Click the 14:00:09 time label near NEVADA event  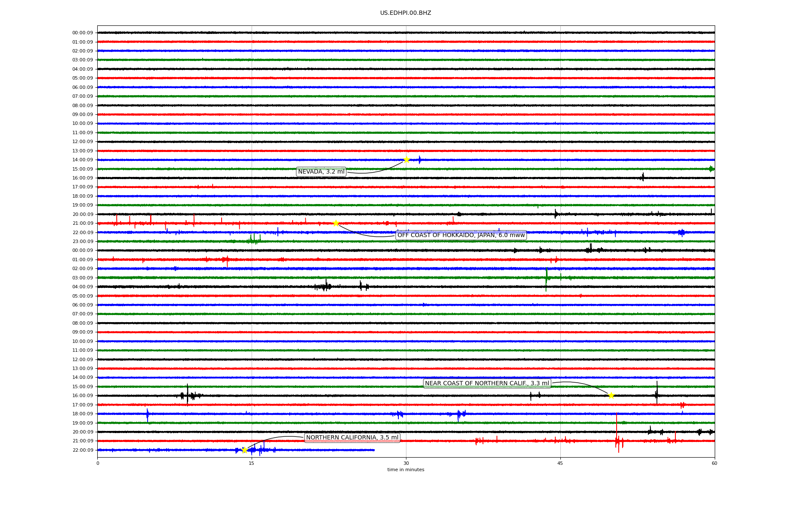tap(82, 160)
